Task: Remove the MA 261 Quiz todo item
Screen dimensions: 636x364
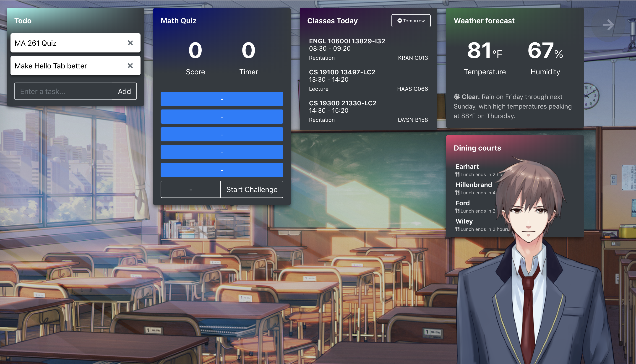Action: coord(130,43)
